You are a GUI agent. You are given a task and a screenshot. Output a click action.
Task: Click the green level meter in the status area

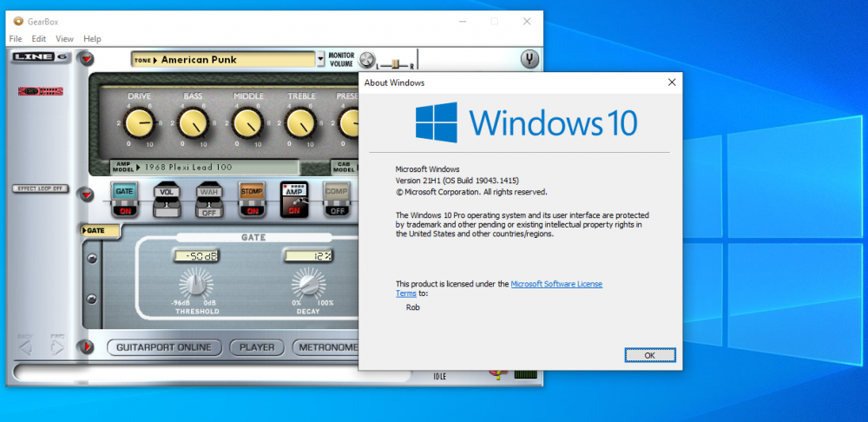[525, 374]
